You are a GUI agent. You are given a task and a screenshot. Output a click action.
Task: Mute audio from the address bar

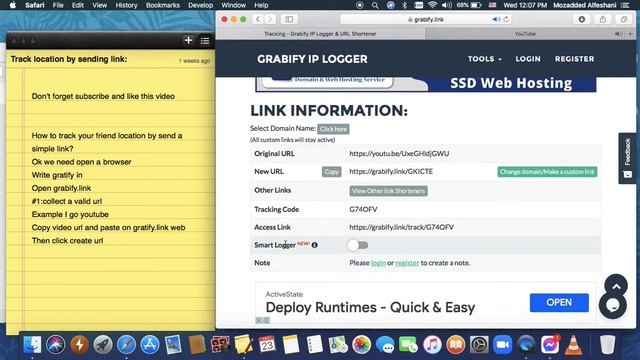[496, 19]
